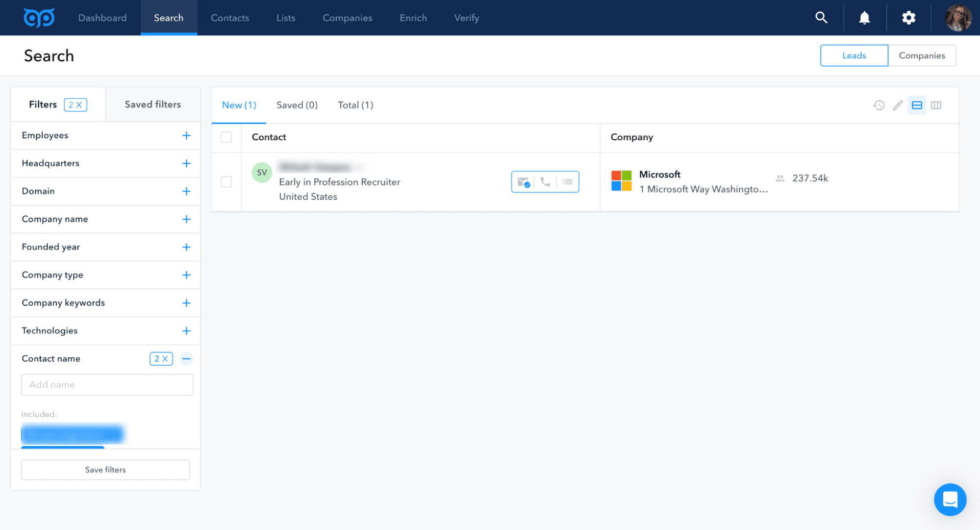Click the search magnifier icon in top bar
Viewport: 980px width, 530px height.
point(821,18)
